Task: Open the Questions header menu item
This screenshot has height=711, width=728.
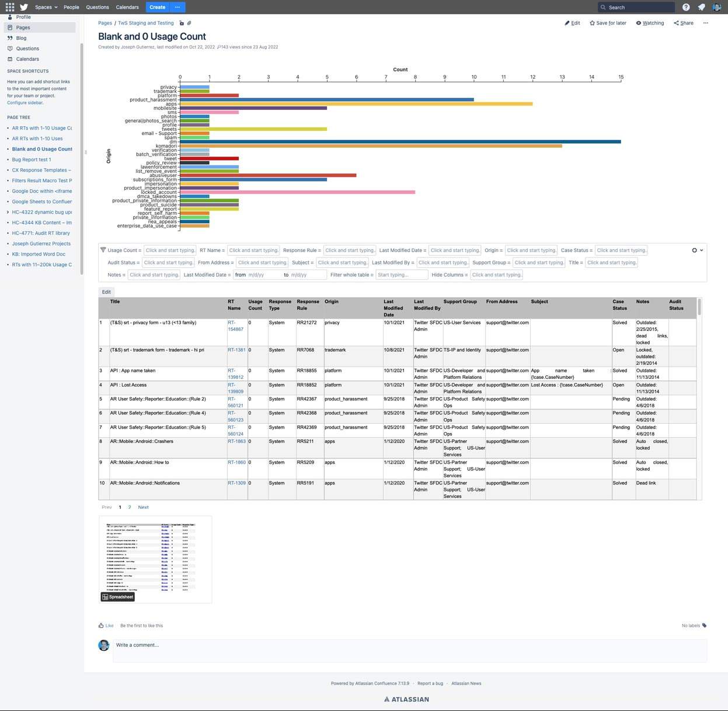Action: click(97, 7)
